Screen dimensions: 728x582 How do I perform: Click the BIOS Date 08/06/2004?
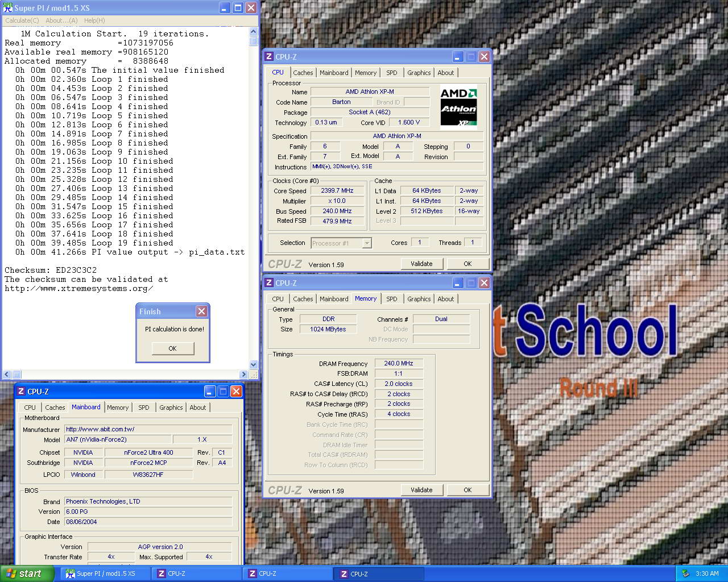coord(148,522)
